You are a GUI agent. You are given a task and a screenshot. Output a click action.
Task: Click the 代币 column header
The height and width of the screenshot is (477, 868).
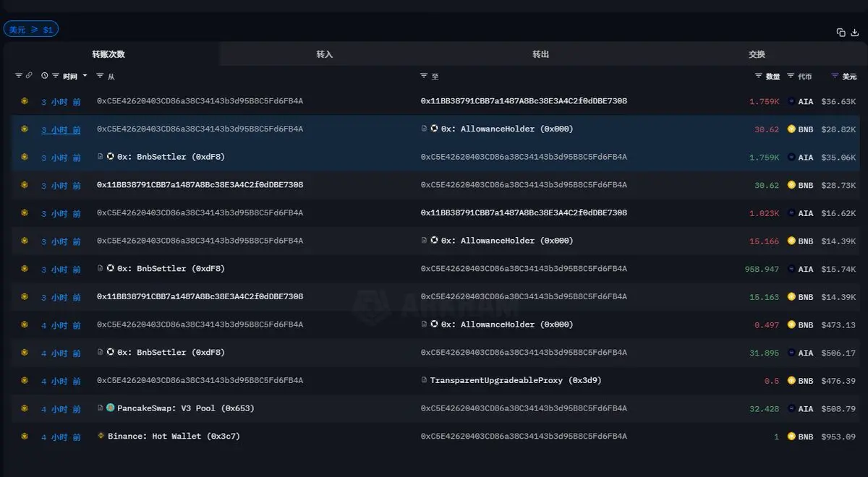[804, 76]
